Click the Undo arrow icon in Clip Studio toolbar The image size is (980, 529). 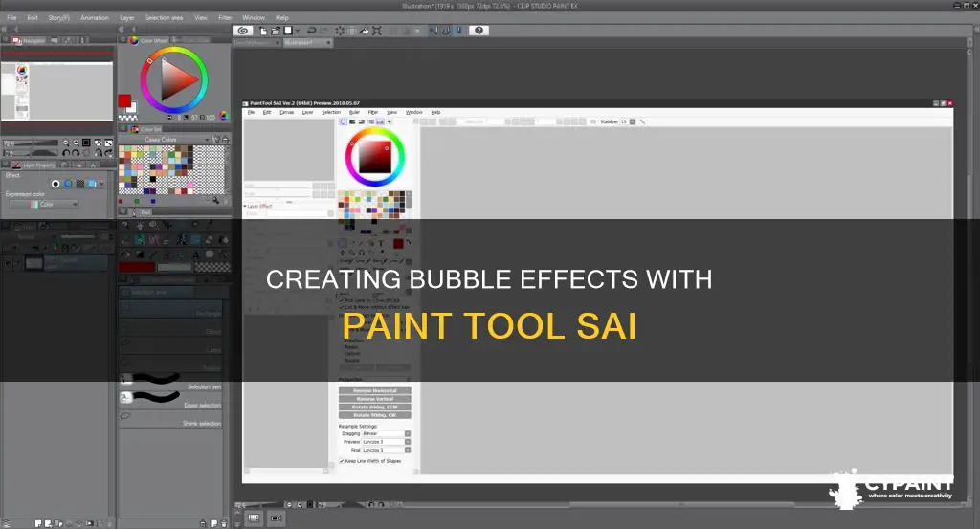point(311,31)
